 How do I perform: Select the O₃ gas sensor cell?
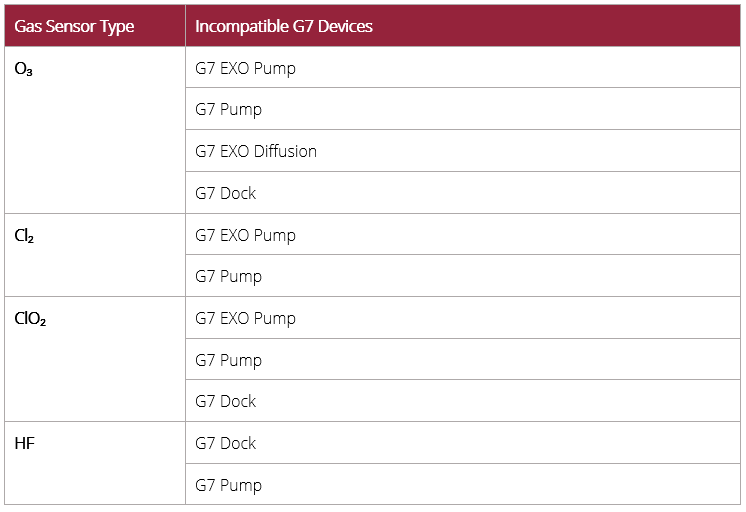24,69
